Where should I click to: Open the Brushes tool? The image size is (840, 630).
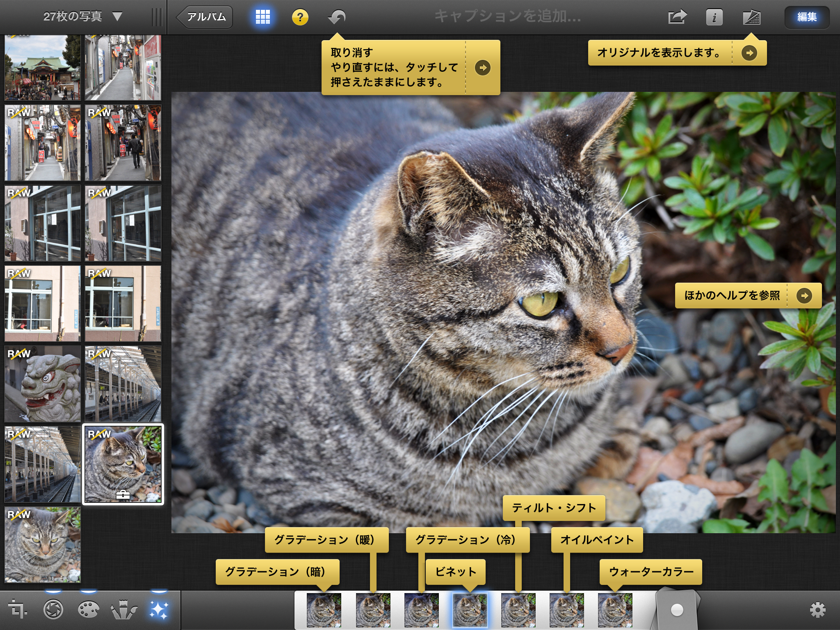pyautogui.click(x=124, y=609)
